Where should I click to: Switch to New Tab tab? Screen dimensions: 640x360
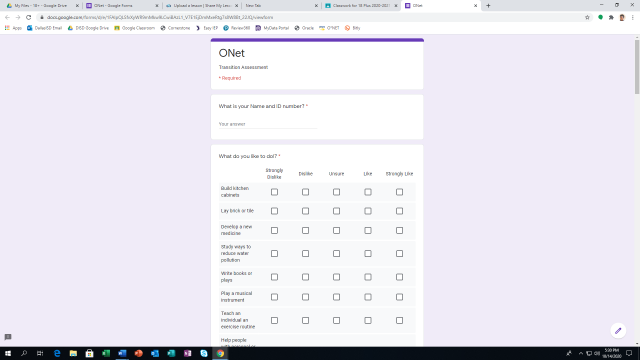click(280, 6)
